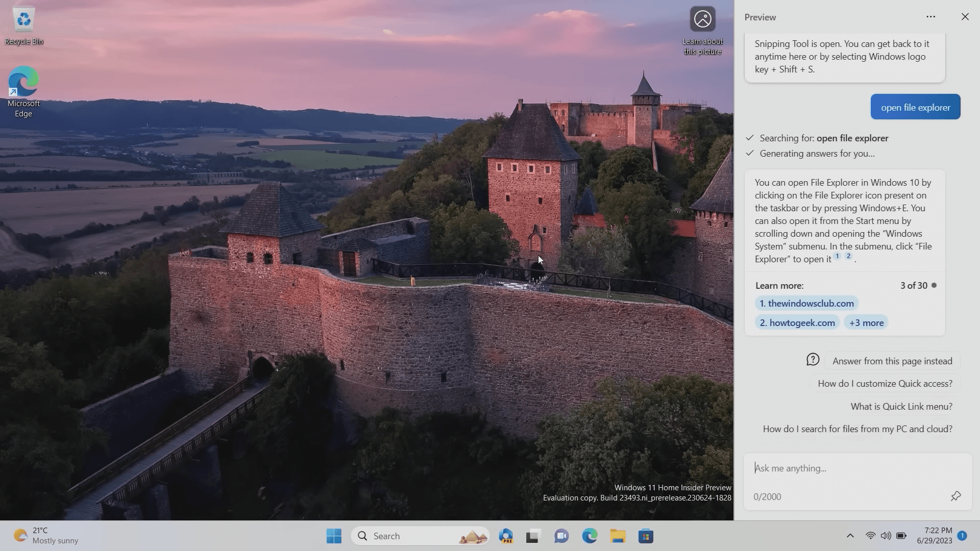Open thewindowsclub.com source link
The width and height of the screenshot is (980, 551).
pyautogui.click(x=806, y=303)
